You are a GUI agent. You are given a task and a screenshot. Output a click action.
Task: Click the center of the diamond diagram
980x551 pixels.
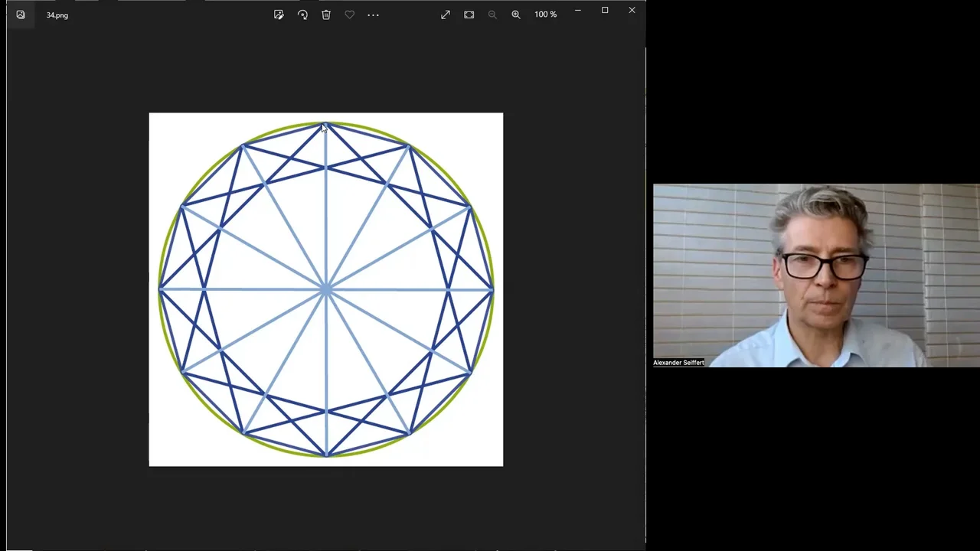pyautogui.click(x=326, y=289)
